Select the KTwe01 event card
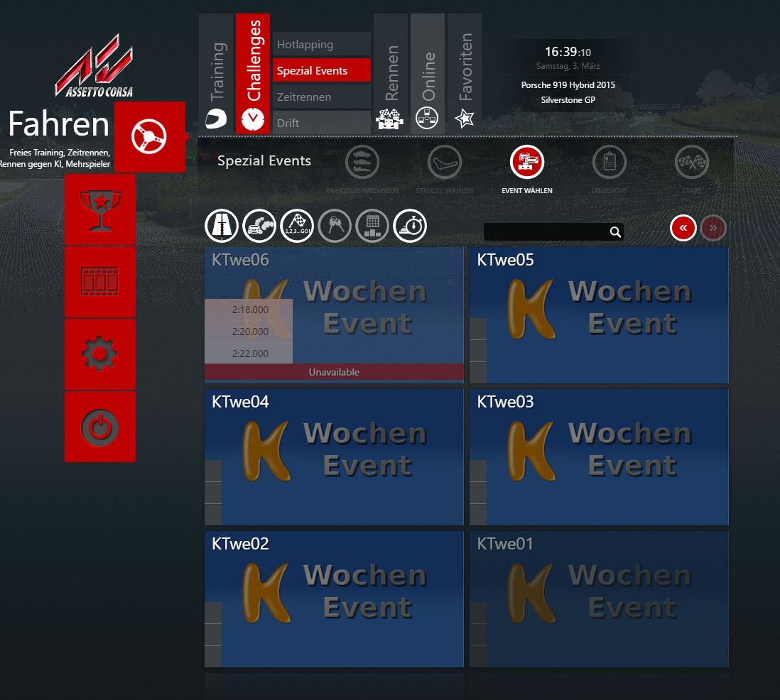This screenshot has height=700, width=780. 599,599
